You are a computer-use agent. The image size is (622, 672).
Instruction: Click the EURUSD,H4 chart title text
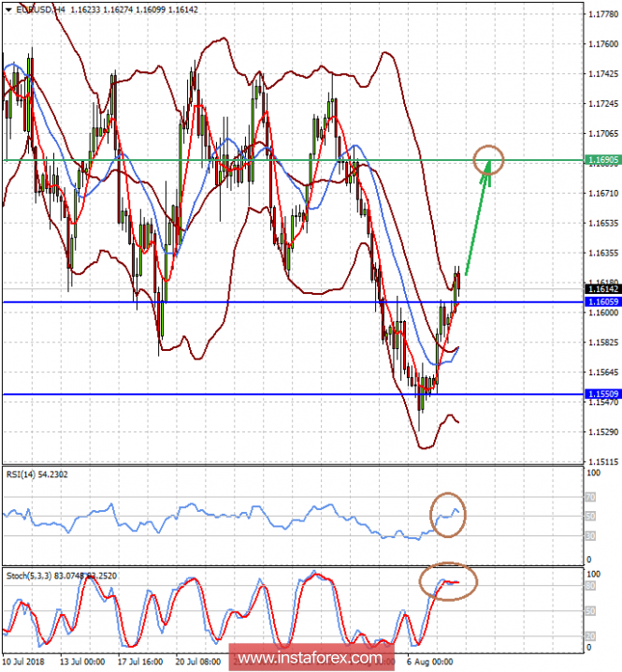pos(40,9)
